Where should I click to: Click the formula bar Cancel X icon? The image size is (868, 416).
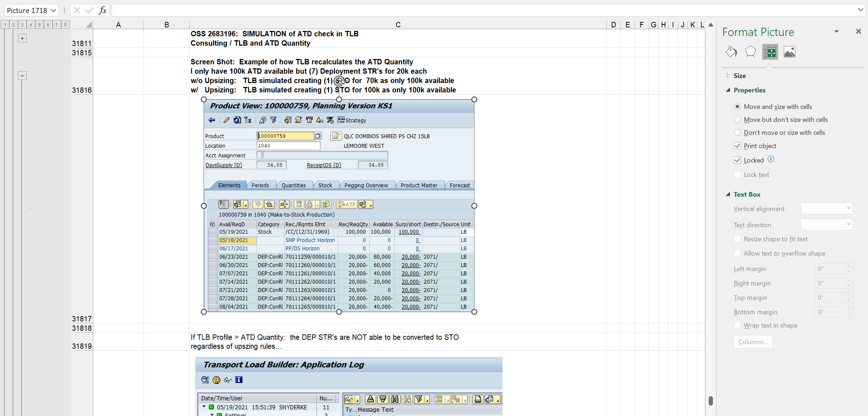pos(76,10)
